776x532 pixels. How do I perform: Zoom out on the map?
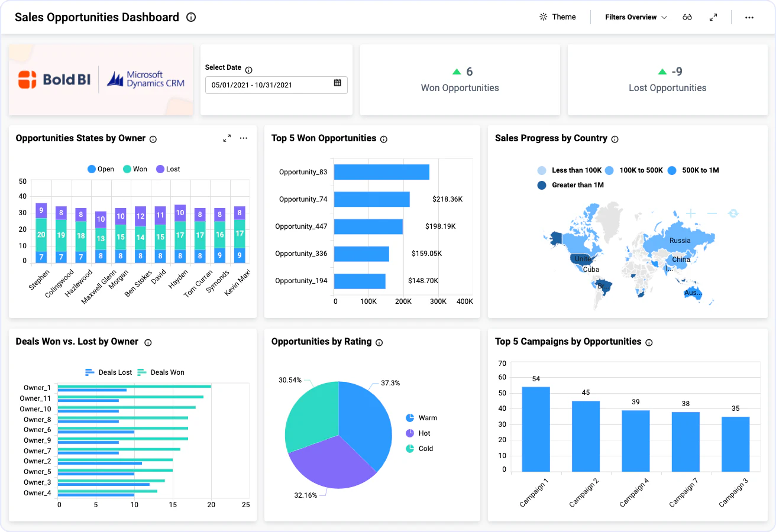712,213
